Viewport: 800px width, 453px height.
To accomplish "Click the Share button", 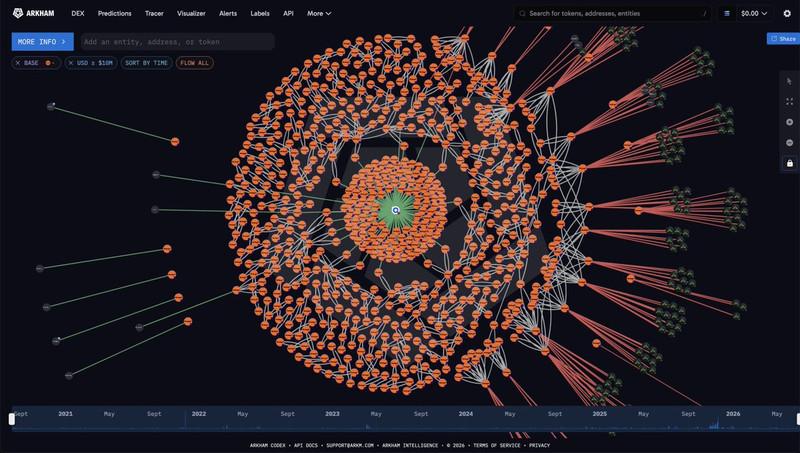I will [x=783, y=38].
